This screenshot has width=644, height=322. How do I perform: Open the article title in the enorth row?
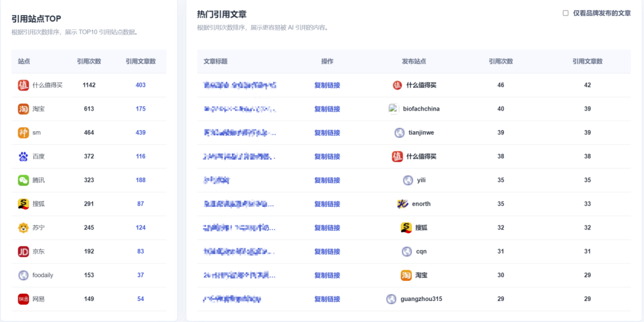pyautogui.click(x=240, y=204)
